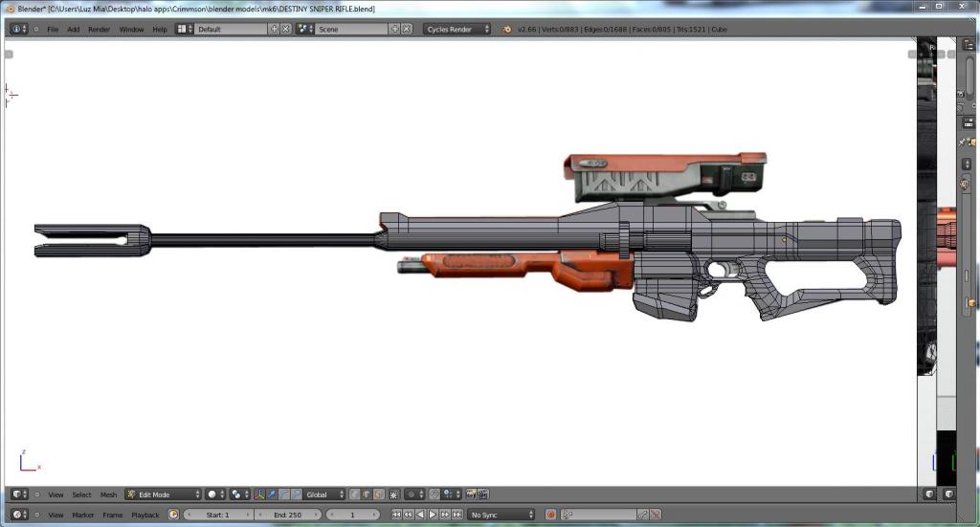The height and width of the screenshot is (527, 980).
Task: Add a new screen layout
Action: coord(274,29)
